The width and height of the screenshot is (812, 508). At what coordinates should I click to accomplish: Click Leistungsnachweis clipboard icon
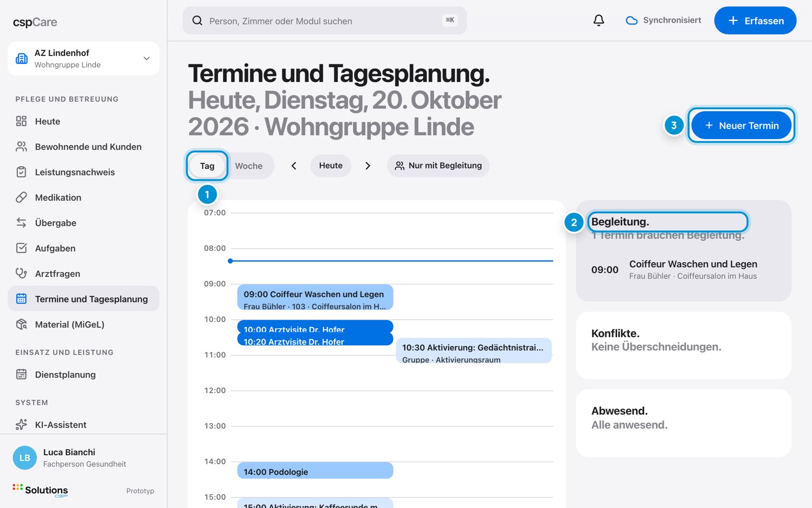[x=21, y=172]
